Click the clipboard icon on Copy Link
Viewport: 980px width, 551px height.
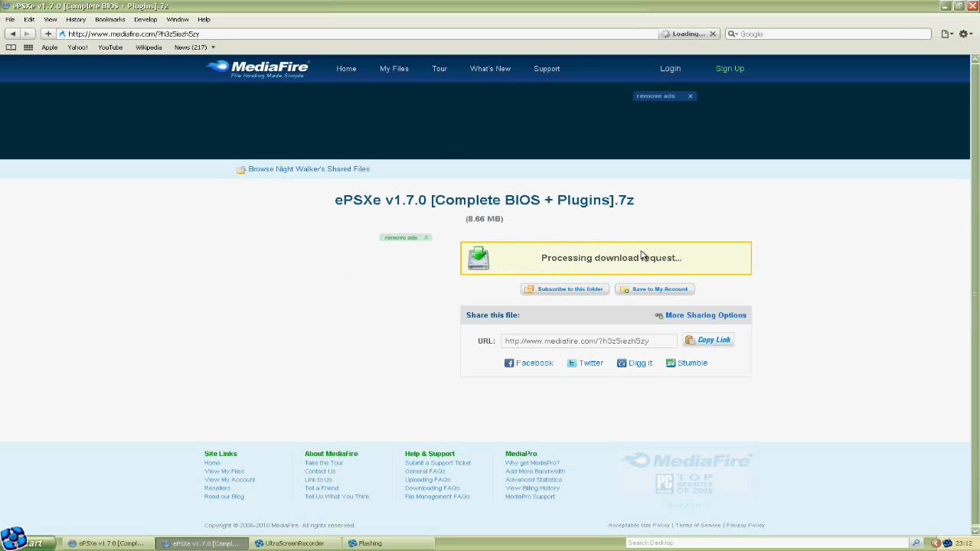click(x=690, y=340)
